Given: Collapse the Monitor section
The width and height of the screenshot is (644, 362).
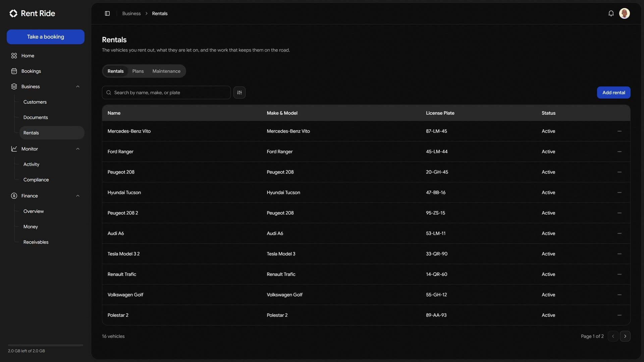Looking at the screenshot, I should [x=78, y=149].
